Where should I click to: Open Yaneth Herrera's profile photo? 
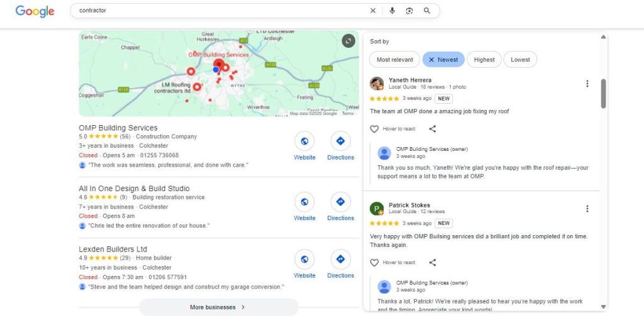point(377,84)
